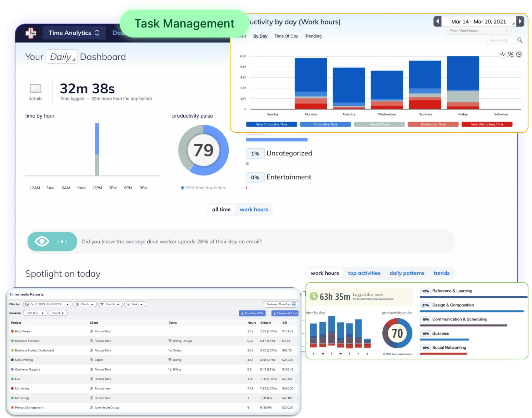Go to previous week with left arrow
This screenshot has width=532, height=418.
pyautogui.click(x=437, y=21)
